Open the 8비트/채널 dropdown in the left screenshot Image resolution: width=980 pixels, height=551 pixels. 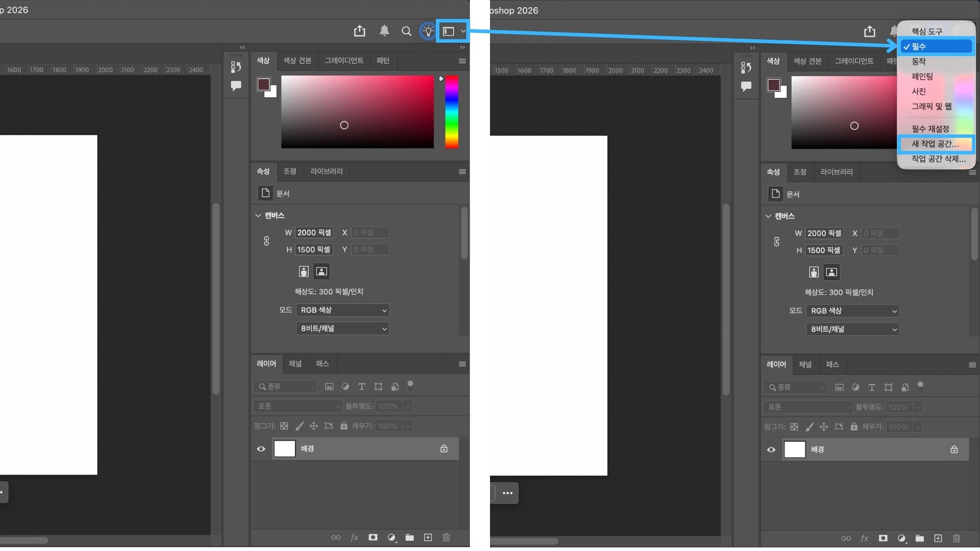pyautogui.click(x=342, y=329)
